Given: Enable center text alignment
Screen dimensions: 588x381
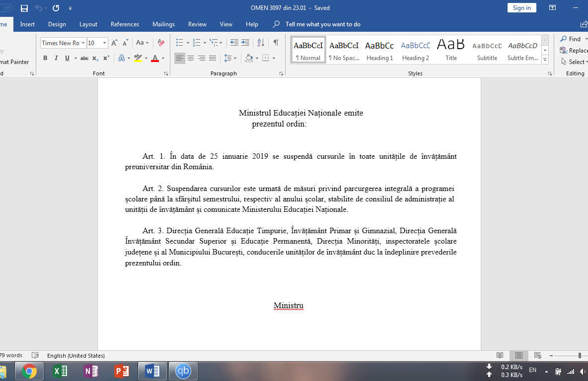Looking at the screenshot, I should click(191, 58).
